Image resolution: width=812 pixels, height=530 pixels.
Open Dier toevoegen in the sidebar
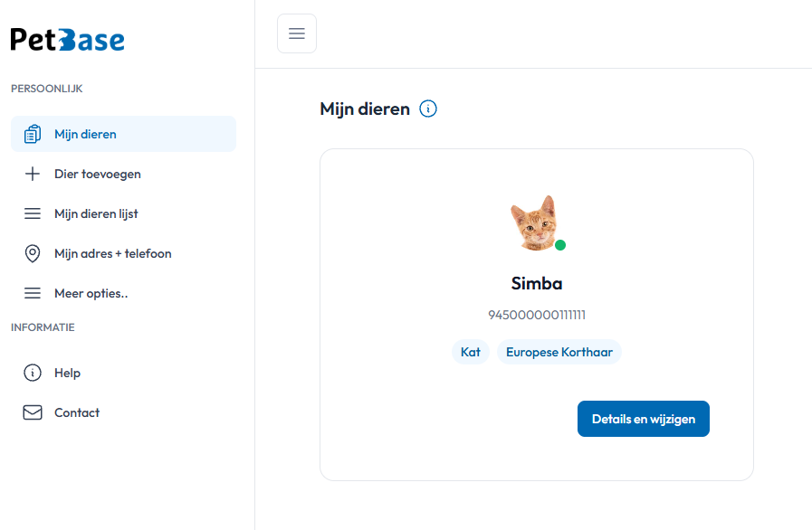click(98, 174)
